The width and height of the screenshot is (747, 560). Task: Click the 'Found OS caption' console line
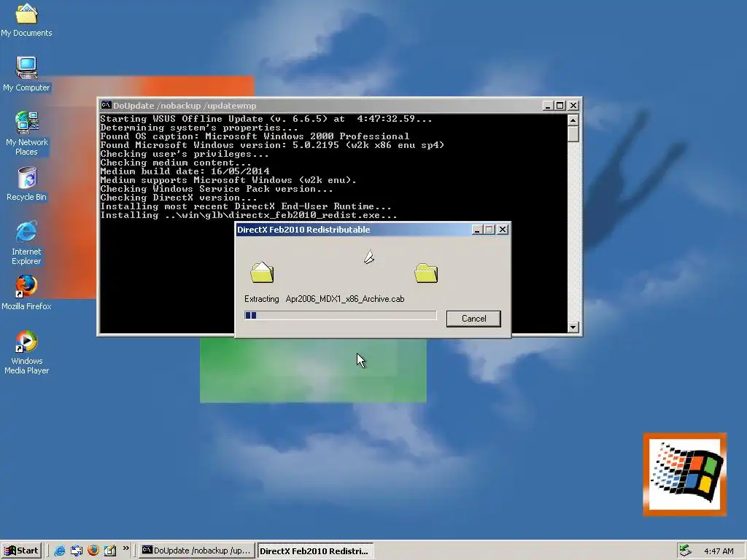tap(255, 136)
